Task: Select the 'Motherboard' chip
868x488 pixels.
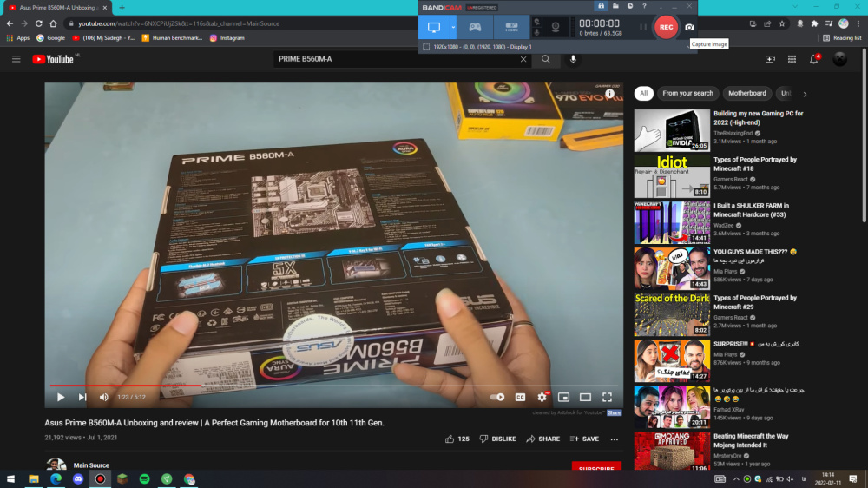Action: (x=746, y=93)
